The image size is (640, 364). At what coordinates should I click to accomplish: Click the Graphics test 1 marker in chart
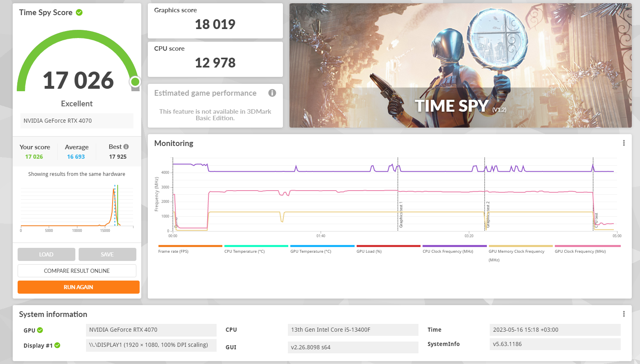tap(401, 215)
